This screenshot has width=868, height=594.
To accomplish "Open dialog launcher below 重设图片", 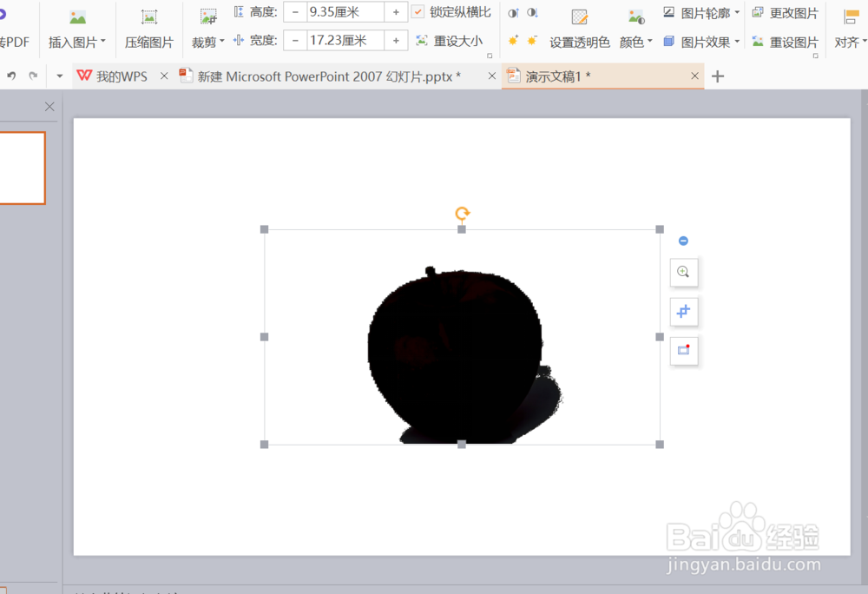I will [815, 56].
